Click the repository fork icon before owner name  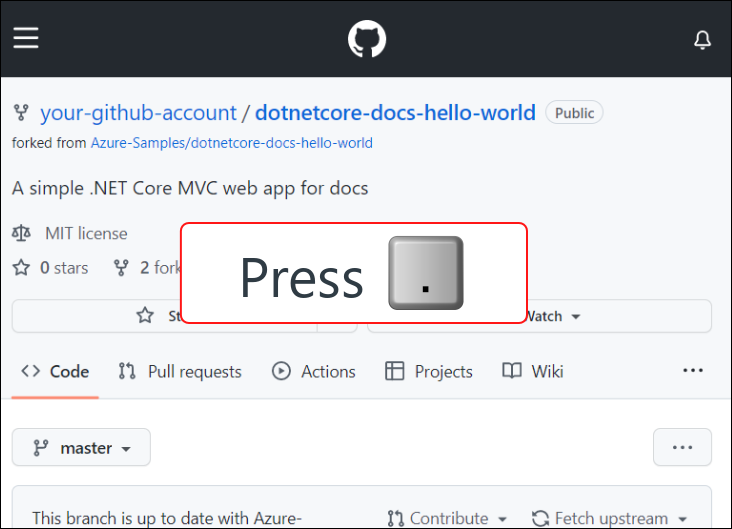(x=21, y=113)
